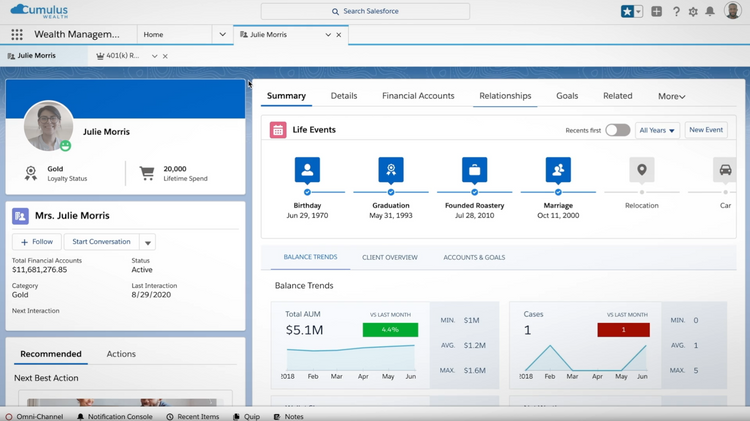Open the Financial Accounts tab
This screenshot has width=750, height=421.
[x=418, y=96]
